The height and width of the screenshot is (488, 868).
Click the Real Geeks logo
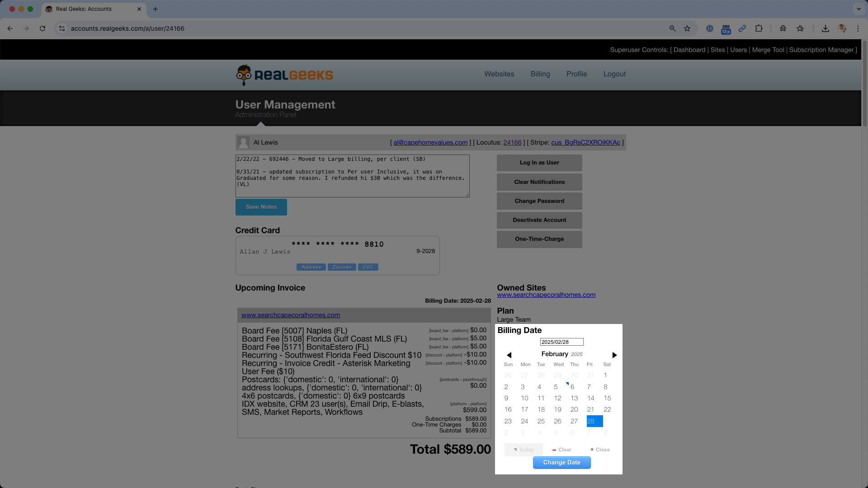[284, 75]
